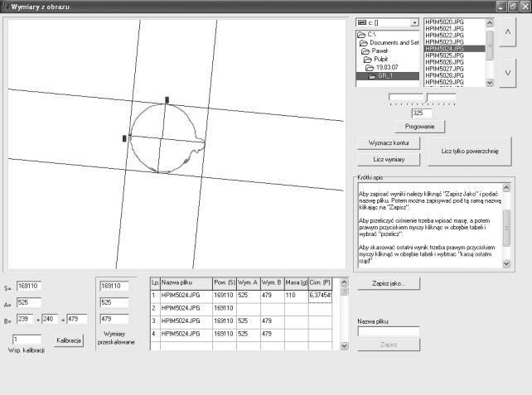Select file HPIM5026.JPG in the list
Viewport: 532px width, 395px height.
pyautogui.click(x=445, y=62)
